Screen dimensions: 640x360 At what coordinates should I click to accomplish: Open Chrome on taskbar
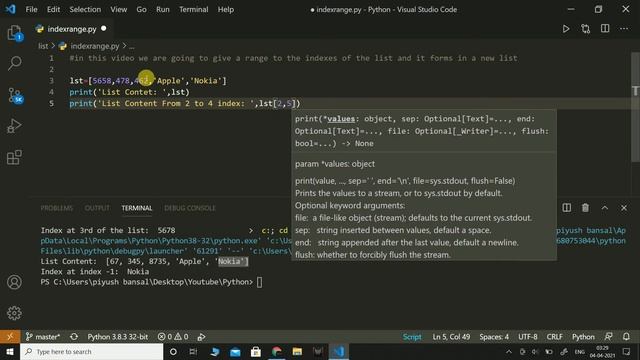coord(276,351)
